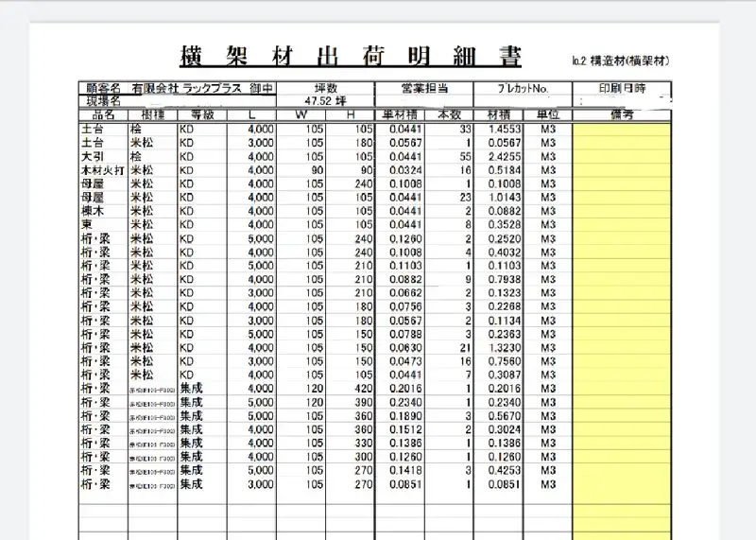Select the H value 390
The height and width of the screenshot is (540, 756).
point(364,403)
